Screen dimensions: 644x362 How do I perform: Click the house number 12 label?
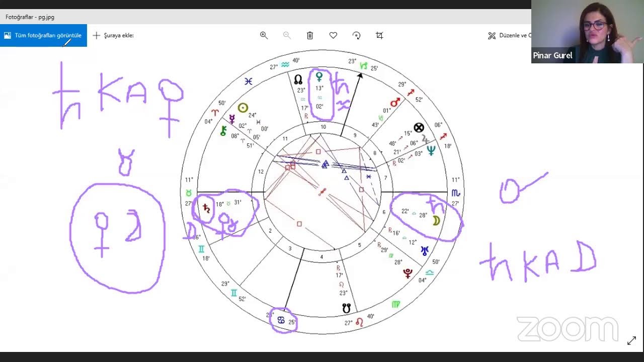261,171
